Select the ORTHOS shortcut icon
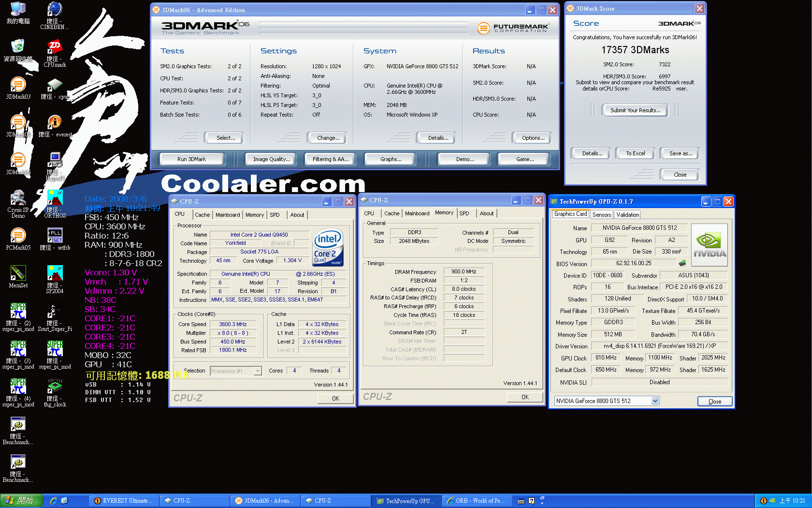 click(x=55, y=204)
